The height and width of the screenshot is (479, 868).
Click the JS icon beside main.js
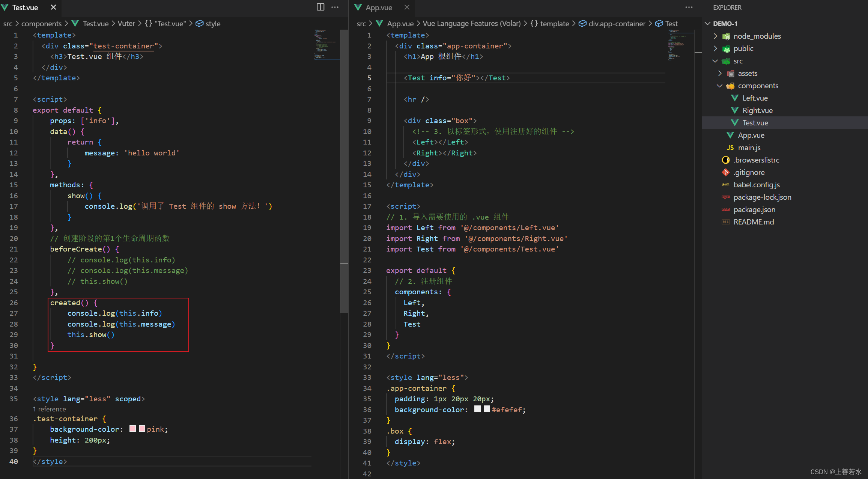tap(730, 148)
